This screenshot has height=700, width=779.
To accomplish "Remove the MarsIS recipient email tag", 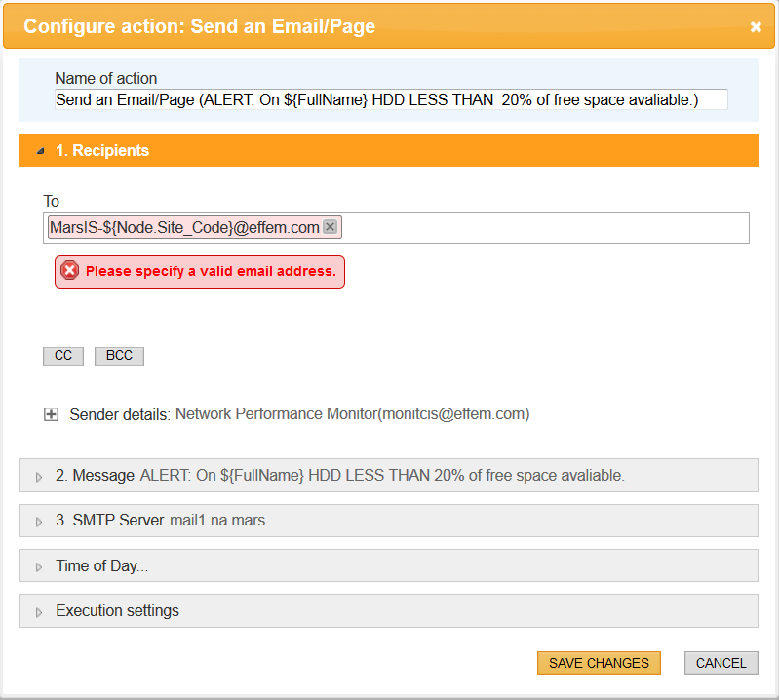I will coord(330,227).
